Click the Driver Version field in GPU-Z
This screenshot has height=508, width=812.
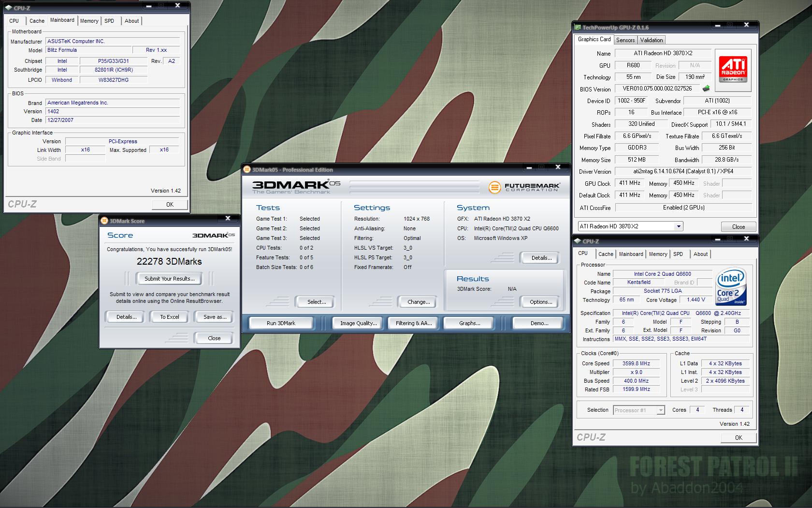pos(683,171)
